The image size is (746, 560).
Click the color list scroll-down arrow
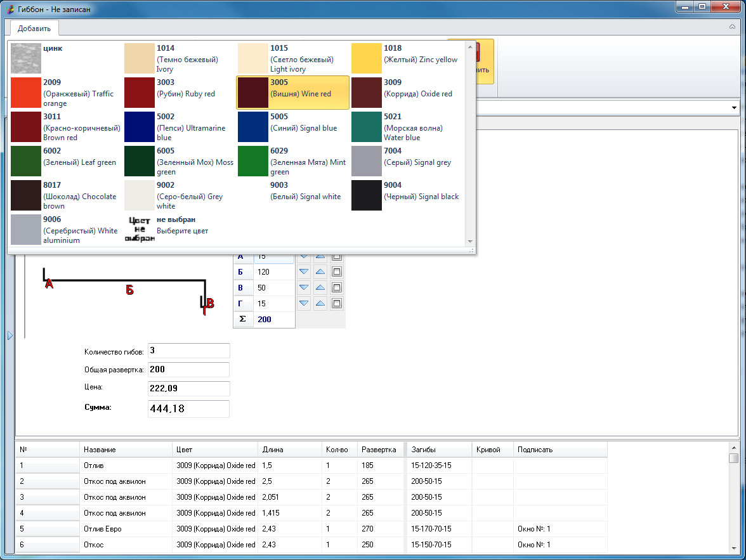click(x=470, y=242)
